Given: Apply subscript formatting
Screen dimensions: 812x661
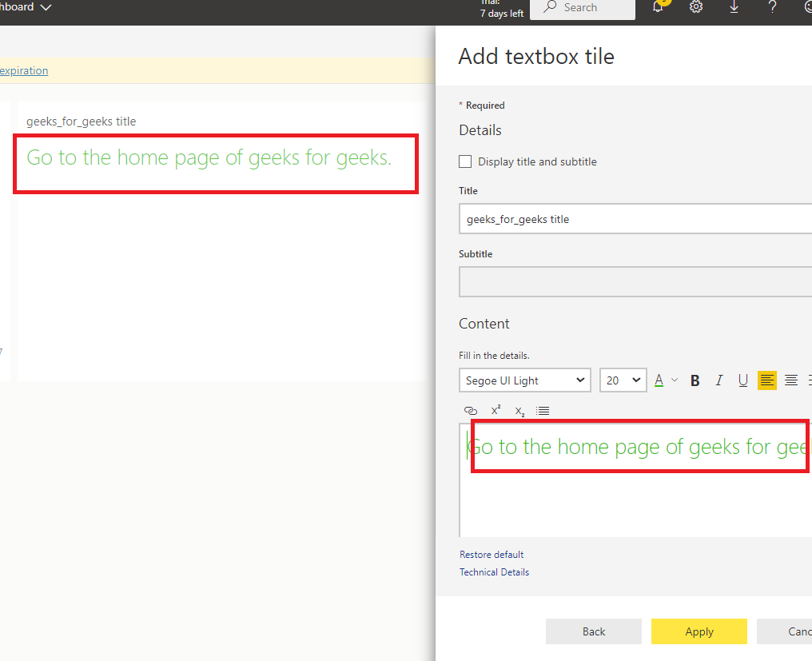Looking at the screenshot, I should [519, 412].
